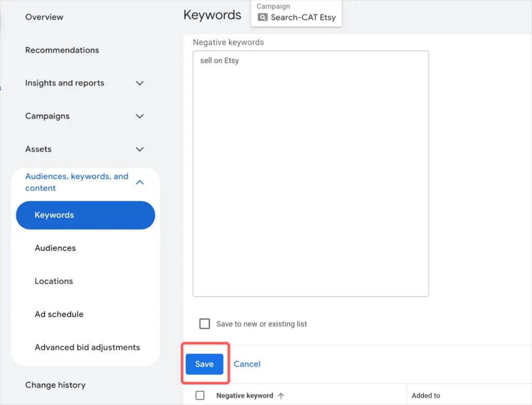The image size is (532, 405).
Task: Select Keywords in the sidebar
Action: pyautogui.click(x=55, y=215)
